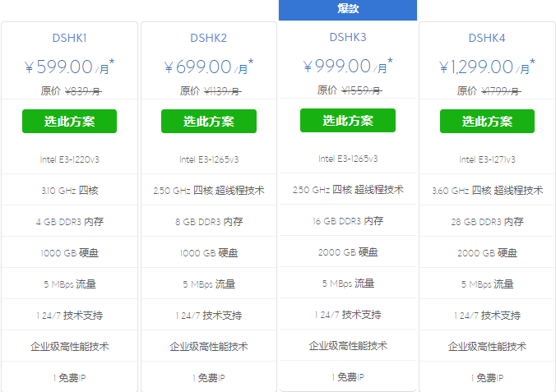The width and height of the screenshot is (556, 392).
Task: Click 1 免费IP in DSHK2
Action: 209,378
